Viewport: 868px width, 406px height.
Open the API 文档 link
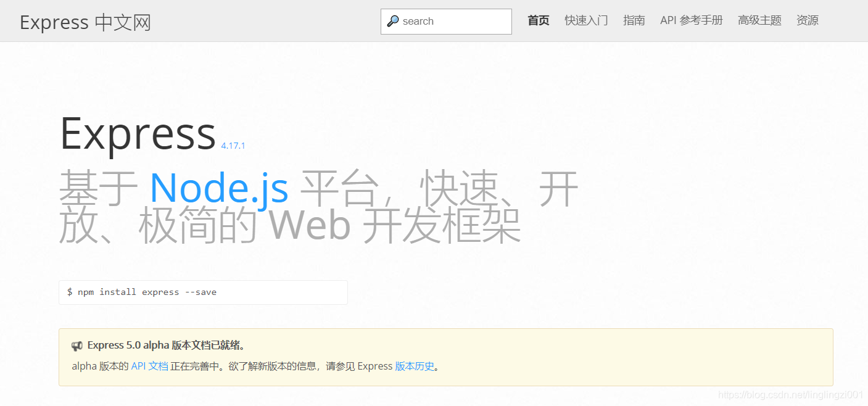(x=149, y=366)
